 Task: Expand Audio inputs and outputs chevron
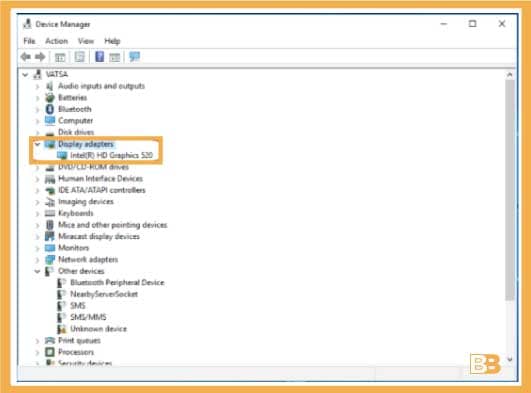[37, 86]
